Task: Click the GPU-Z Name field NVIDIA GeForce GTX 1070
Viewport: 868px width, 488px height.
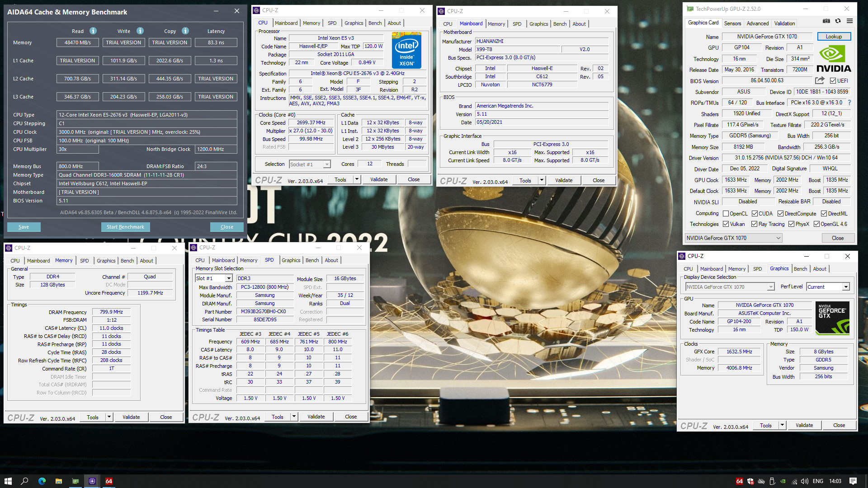Action: click(767, 37)
